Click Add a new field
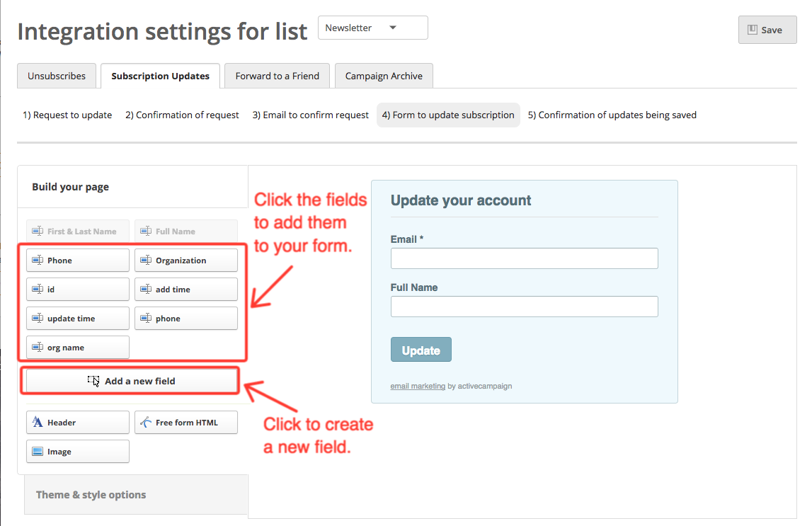Screen dimensions: 812x526 (x=130, y=380)
